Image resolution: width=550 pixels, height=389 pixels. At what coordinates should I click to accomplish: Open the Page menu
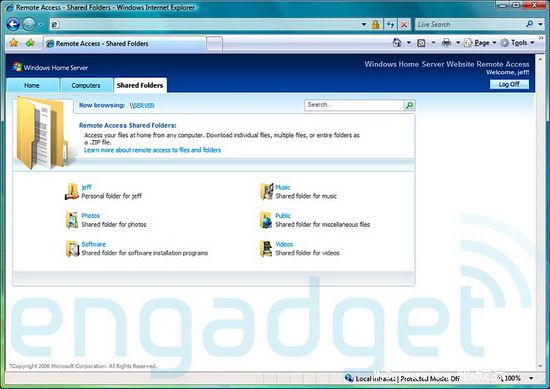coord(480,43)
